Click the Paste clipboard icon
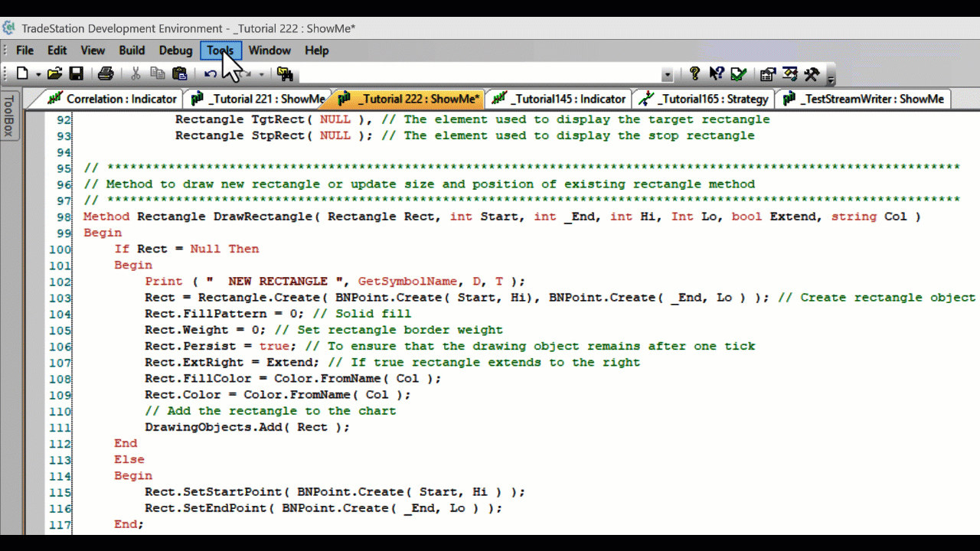 point(180,74)
